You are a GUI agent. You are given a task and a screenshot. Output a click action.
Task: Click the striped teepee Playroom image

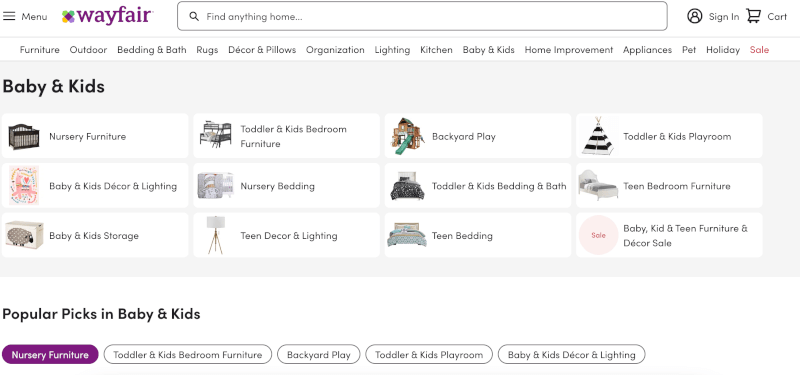[x=597, y=136]
